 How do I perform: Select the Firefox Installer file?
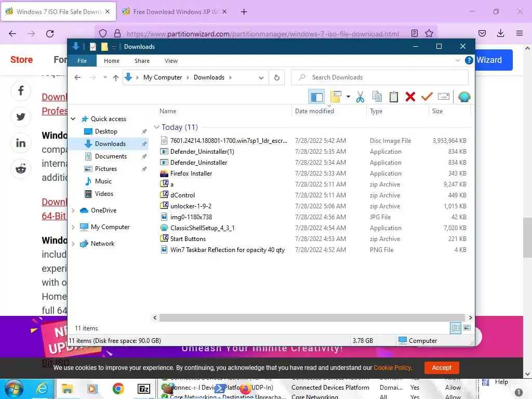point(191,174)
